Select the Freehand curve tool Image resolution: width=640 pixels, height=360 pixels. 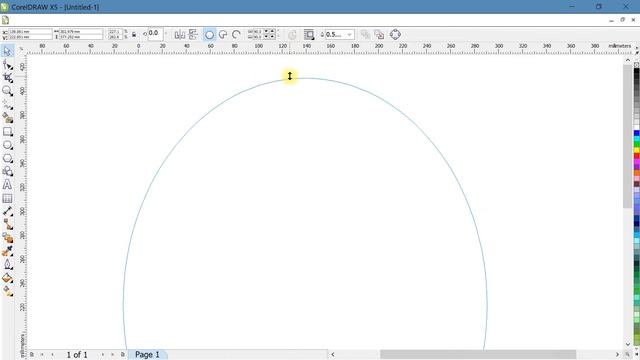(x=7, y=104)
